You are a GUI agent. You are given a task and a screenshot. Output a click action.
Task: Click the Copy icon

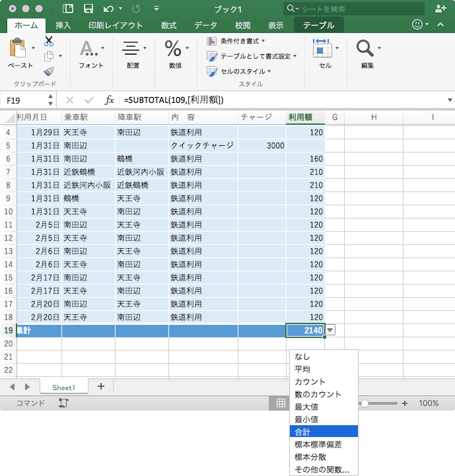click(49, 56)
